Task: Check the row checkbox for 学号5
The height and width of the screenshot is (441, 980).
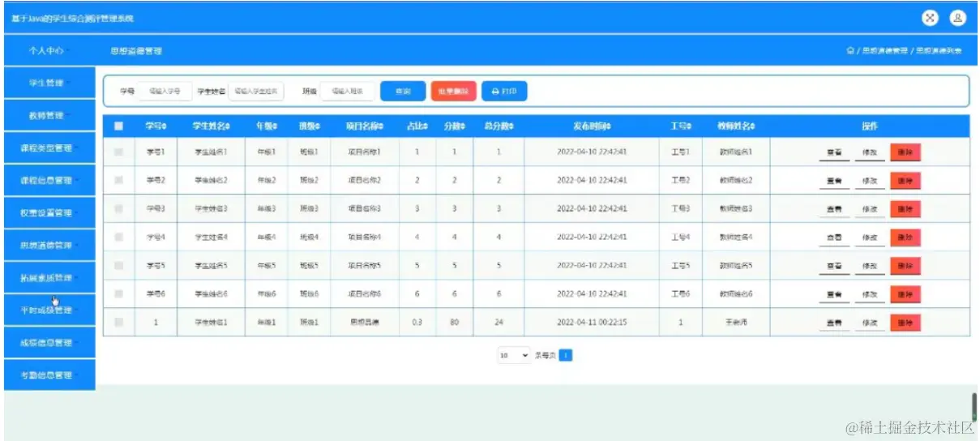Action: (x=119, y=265)
